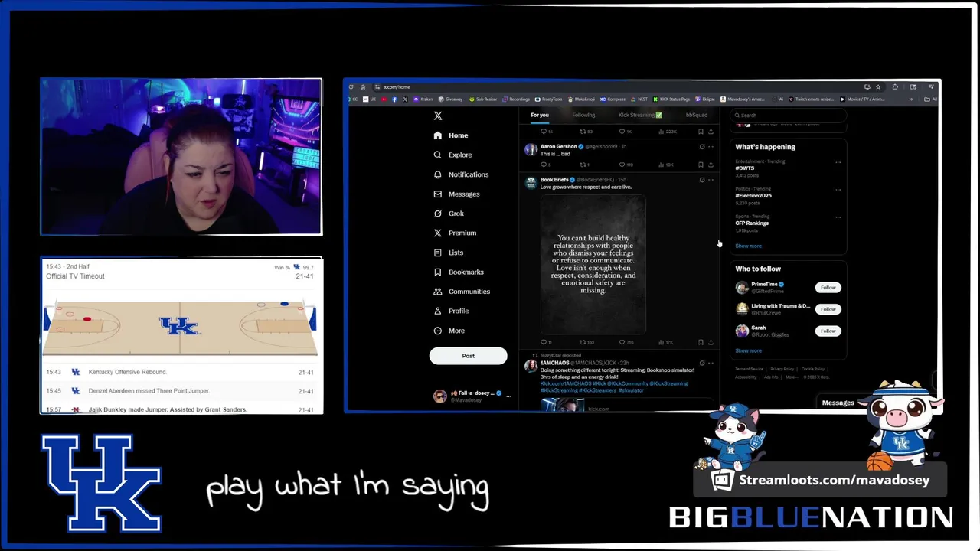Open the account switcher for Fall-a-dosey
Image resolution: width=980 pixels, height=551 pixels.
[x=472, y=396]
